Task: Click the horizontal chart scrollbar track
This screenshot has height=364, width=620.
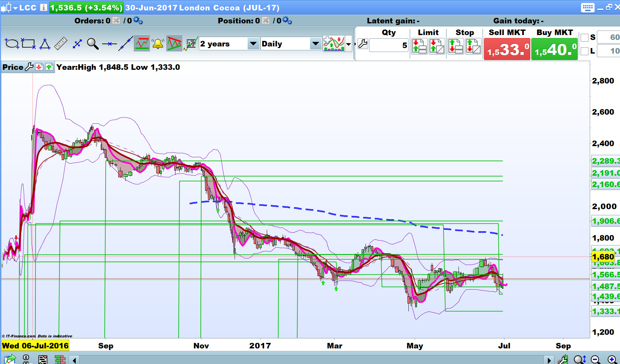Action: tap(311, 360)
